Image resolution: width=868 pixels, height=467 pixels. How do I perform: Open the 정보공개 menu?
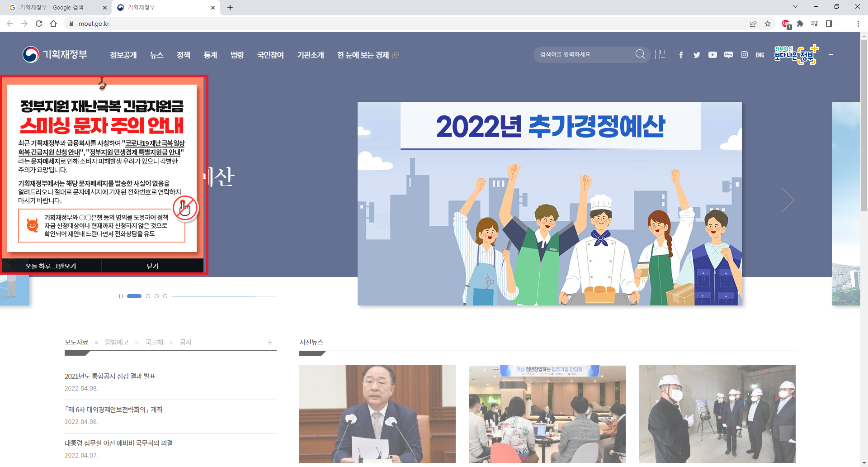point(123,55)
